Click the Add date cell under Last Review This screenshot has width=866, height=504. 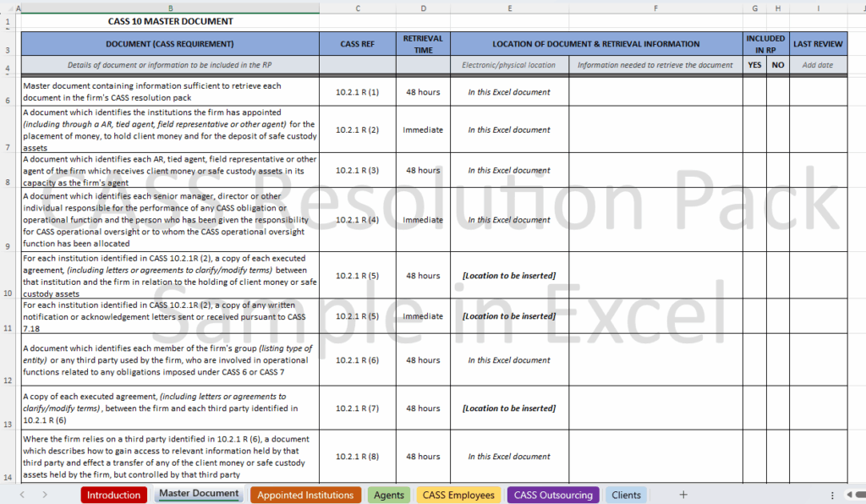click(818, 65)
